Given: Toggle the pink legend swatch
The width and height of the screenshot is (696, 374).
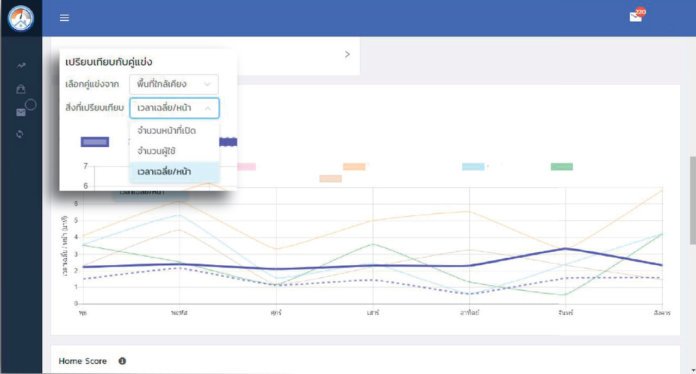Looking at the screenshot, I should tap(246, 167).
